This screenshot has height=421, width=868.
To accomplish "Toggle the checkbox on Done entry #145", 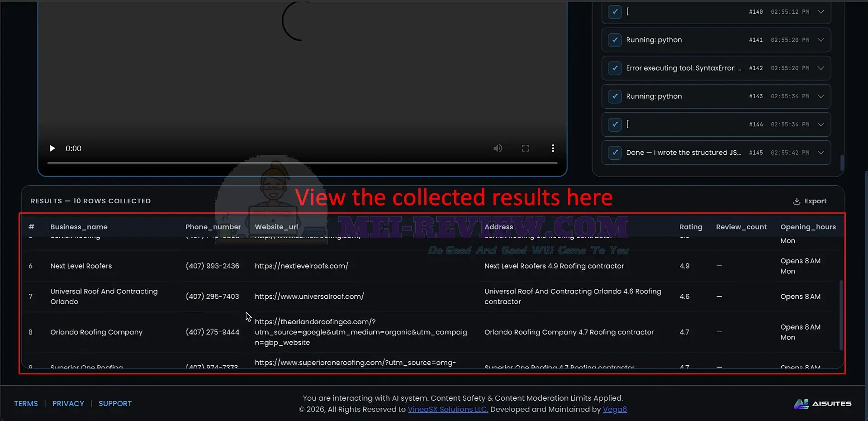I will pyautogui.click(x=614, y=153).
